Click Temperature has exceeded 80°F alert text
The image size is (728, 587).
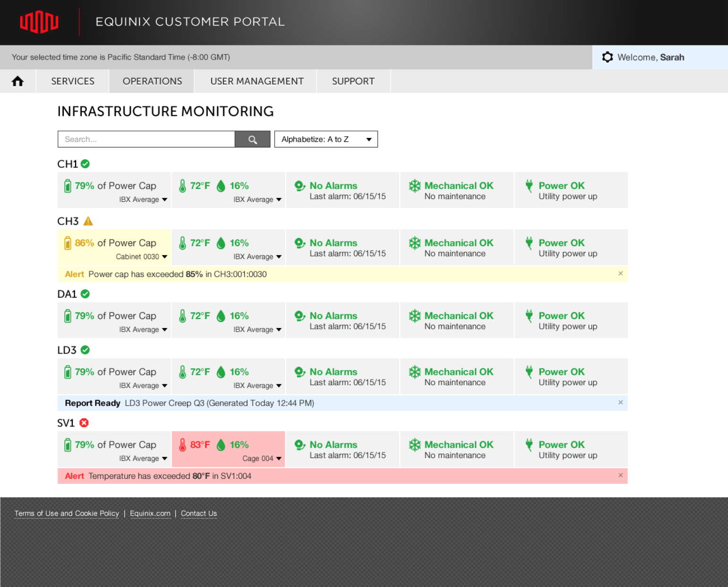coord(170,476)
